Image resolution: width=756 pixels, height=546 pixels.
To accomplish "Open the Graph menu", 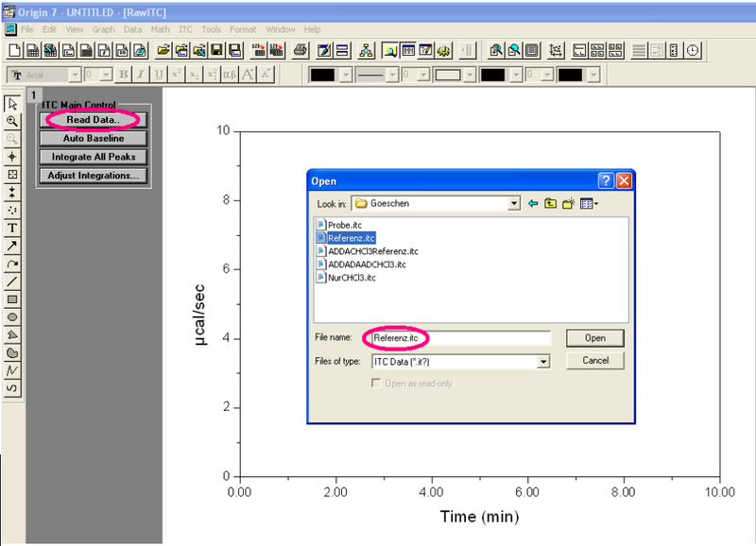I will click(x=103, y=29).
